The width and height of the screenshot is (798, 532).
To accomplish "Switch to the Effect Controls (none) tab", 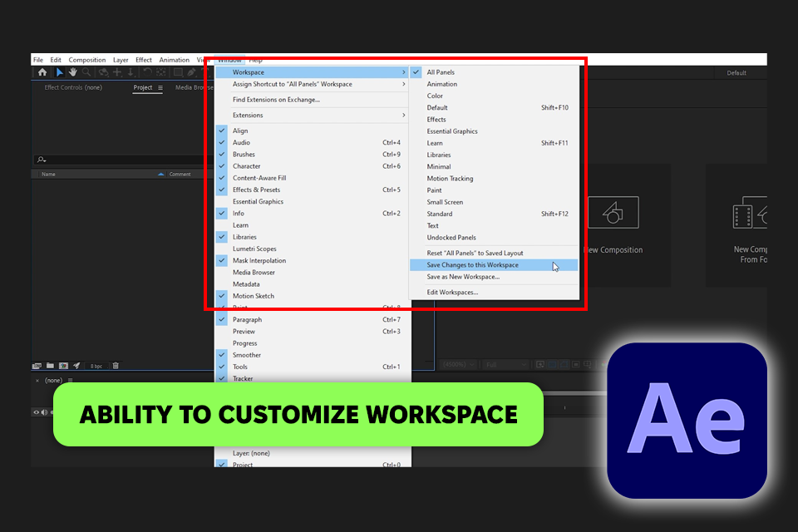I will (73, 87).
